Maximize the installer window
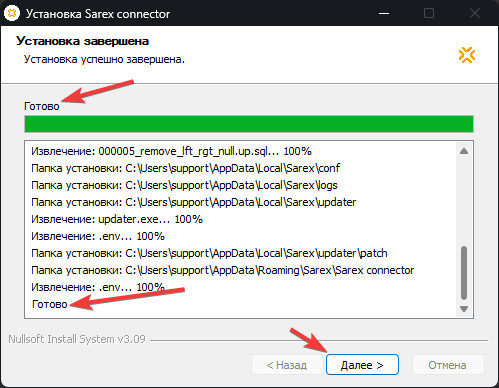The height and width of the screenshot is (388, 499). click(429, 13)
